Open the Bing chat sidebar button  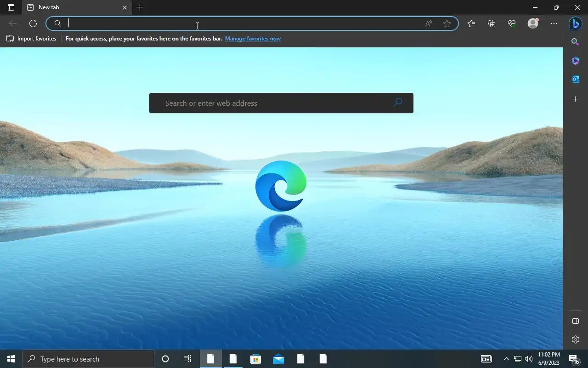[575, 23]
